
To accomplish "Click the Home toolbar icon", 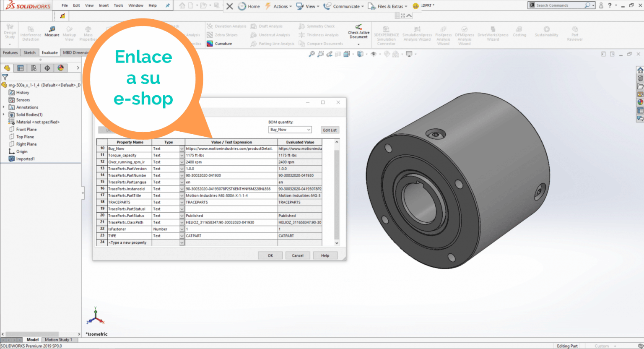I will click(x=242, y=6).
